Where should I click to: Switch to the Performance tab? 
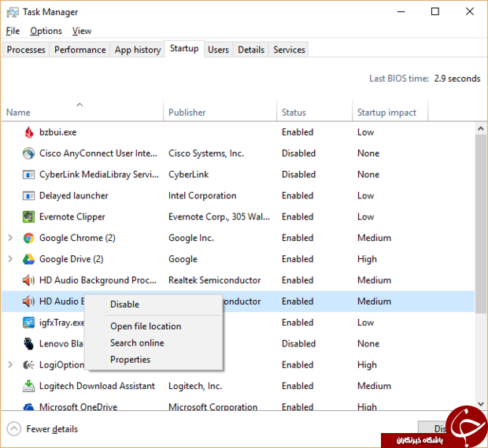point(80,50)
